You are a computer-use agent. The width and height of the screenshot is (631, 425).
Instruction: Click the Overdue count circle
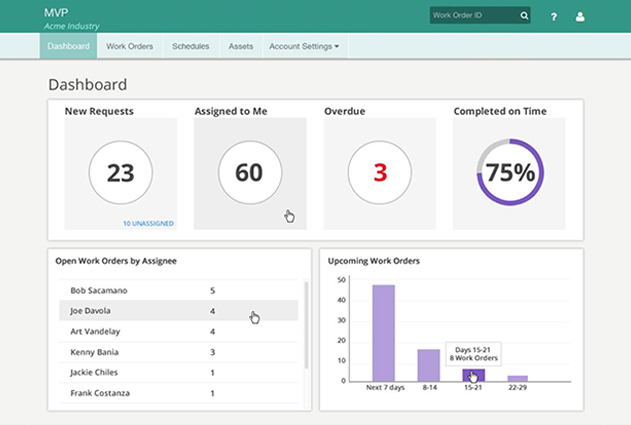click(x=379, y=173)
